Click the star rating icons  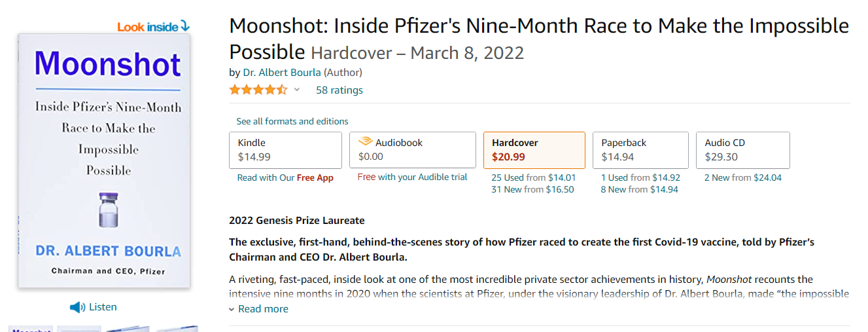click(258, 90)
